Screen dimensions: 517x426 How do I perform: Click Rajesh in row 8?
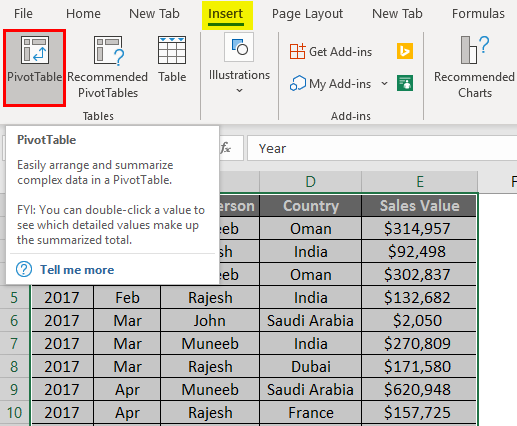point(210,366)
